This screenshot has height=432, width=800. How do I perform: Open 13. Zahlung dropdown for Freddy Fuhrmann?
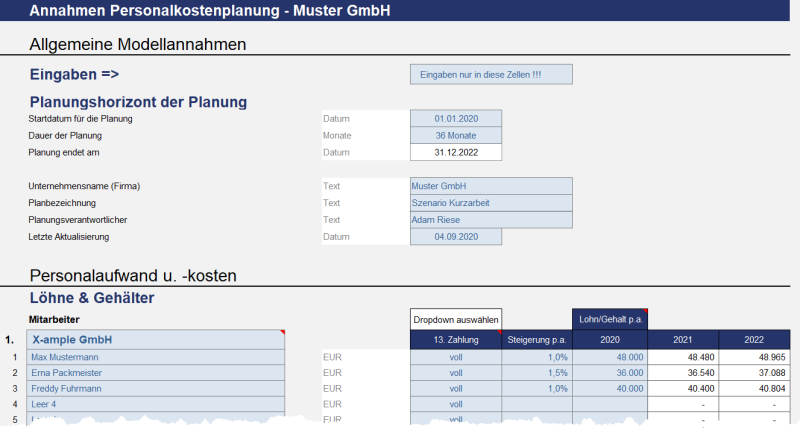(456, 389)
